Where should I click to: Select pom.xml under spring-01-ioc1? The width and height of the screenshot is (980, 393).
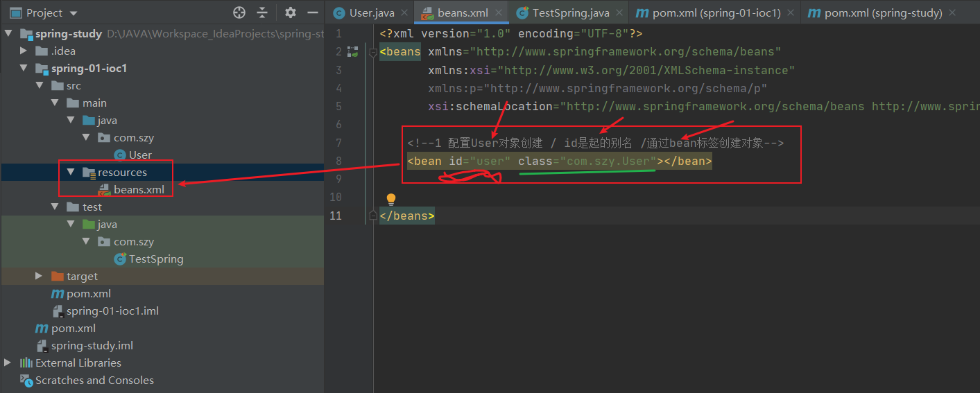89,294
